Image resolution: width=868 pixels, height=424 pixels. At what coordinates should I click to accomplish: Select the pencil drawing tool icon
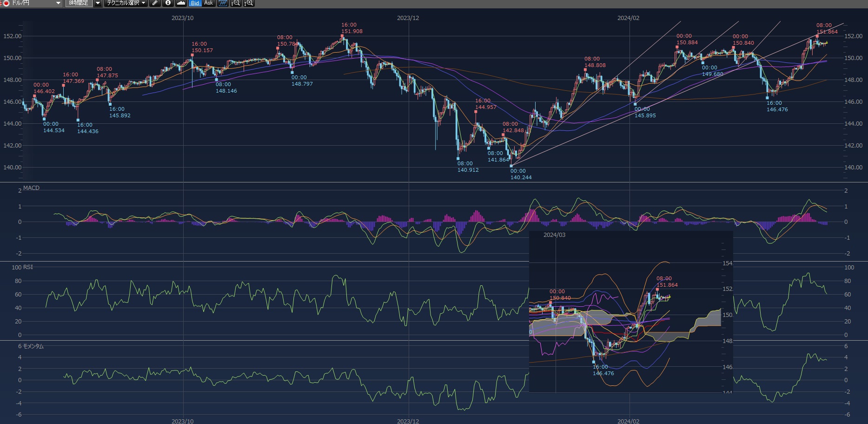tap(155, 3)
